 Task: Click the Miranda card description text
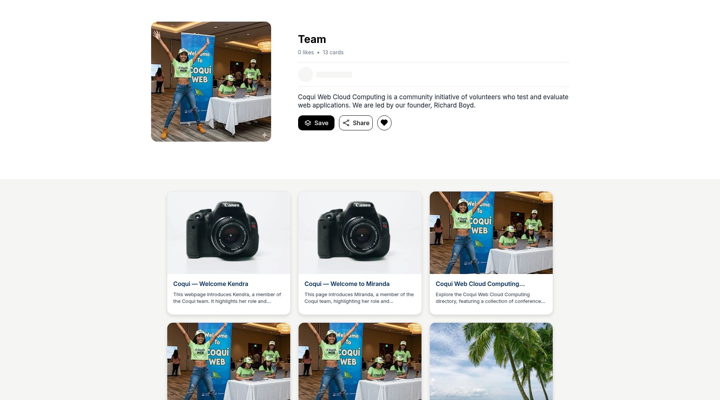point(359,298)
